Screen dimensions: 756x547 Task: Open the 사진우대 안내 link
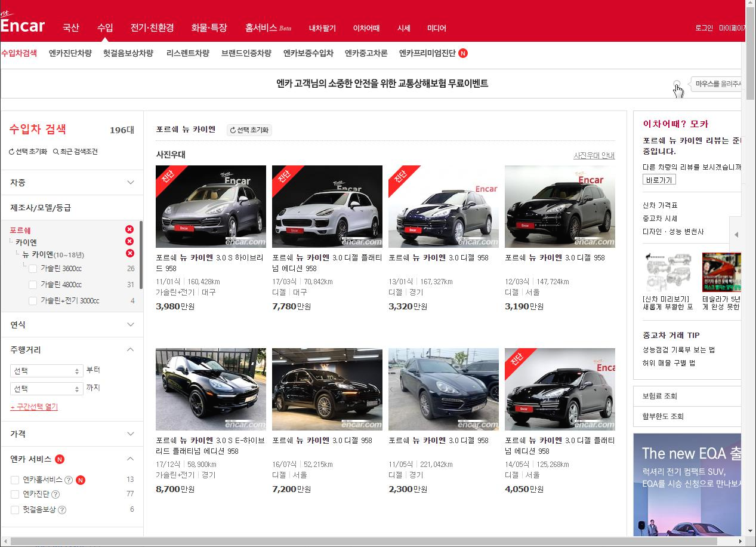click(594, 155)
